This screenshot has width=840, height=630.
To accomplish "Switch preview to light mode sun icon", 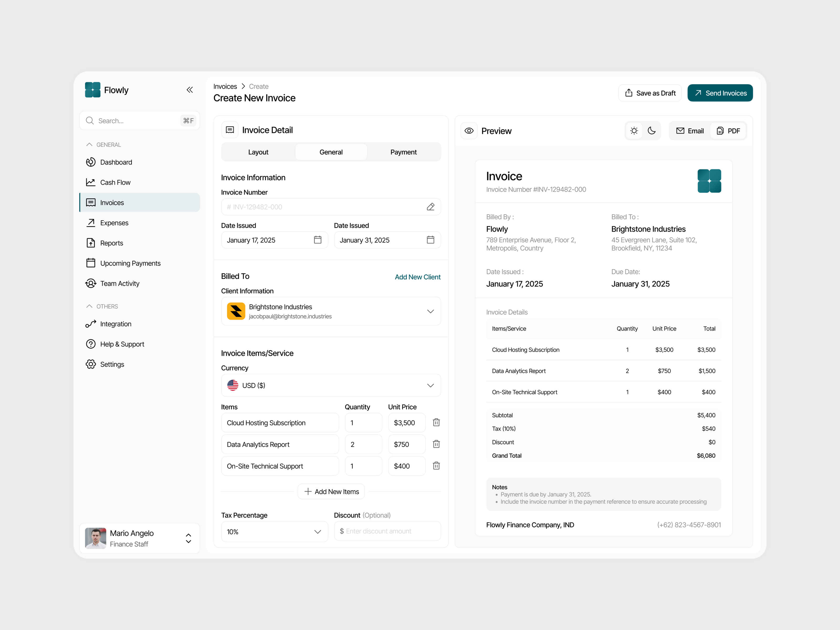I will tap(634, 131).
